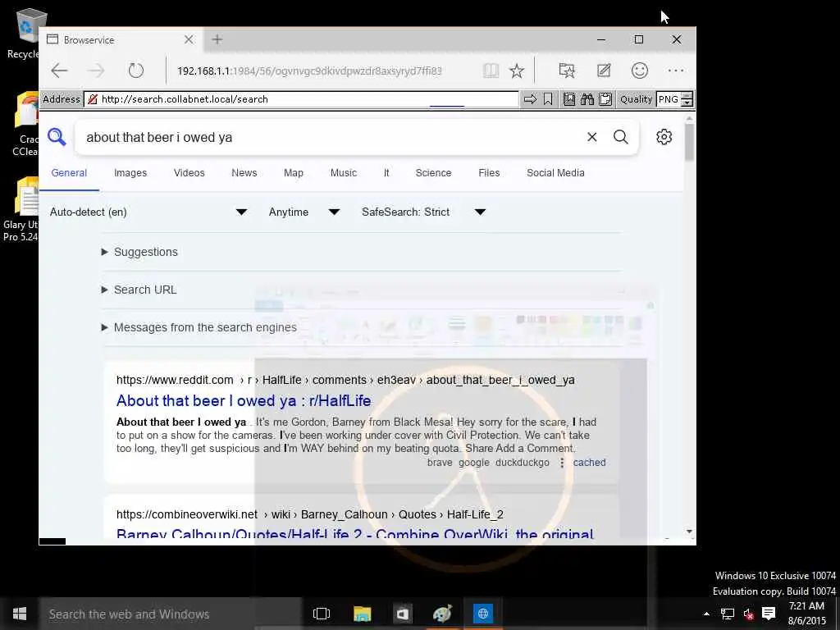The width and height of the screenshot is (840, 630).
Task: Open the Paint taskbar icon
Action: [442, 614]
